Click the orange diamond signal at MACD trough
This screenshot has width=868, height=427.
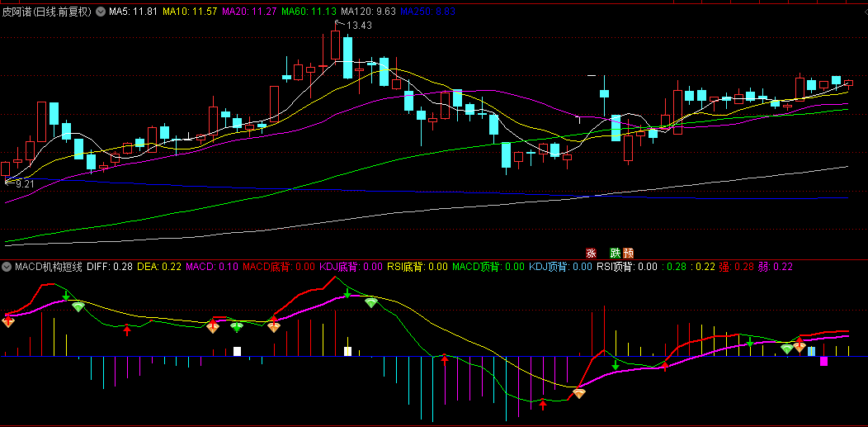click(x=579, y=393)
